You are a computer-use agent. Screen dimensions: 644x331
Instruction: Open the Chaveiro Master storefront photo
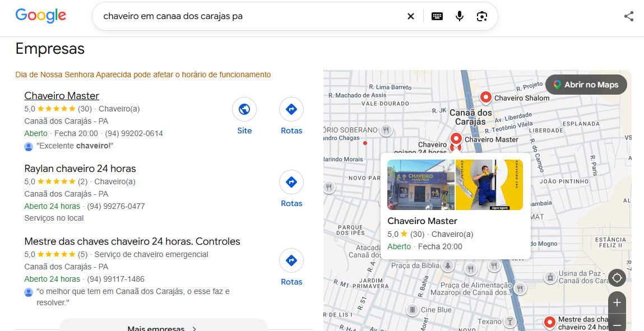click(x=421, y=185)
